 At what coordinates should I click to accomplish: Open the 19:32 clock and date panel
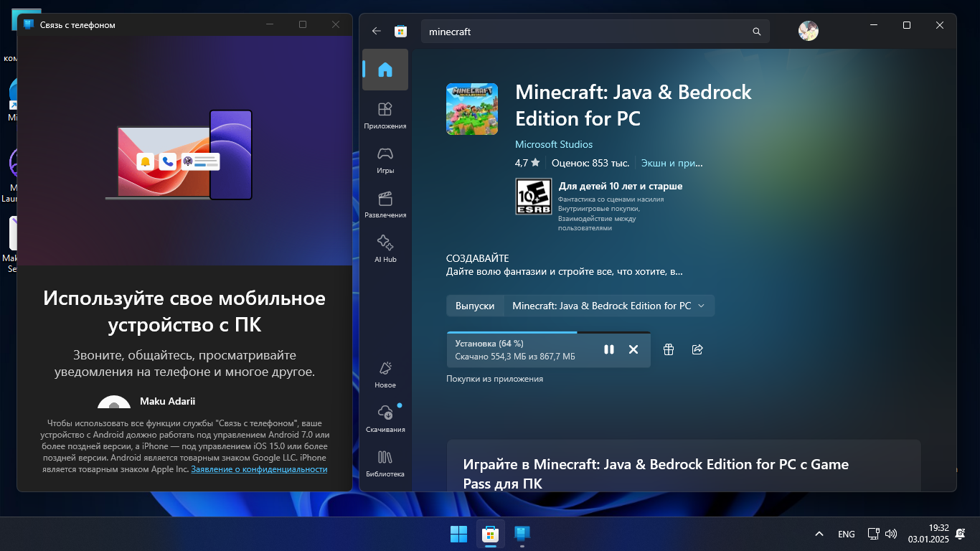(x=928, y=533)
